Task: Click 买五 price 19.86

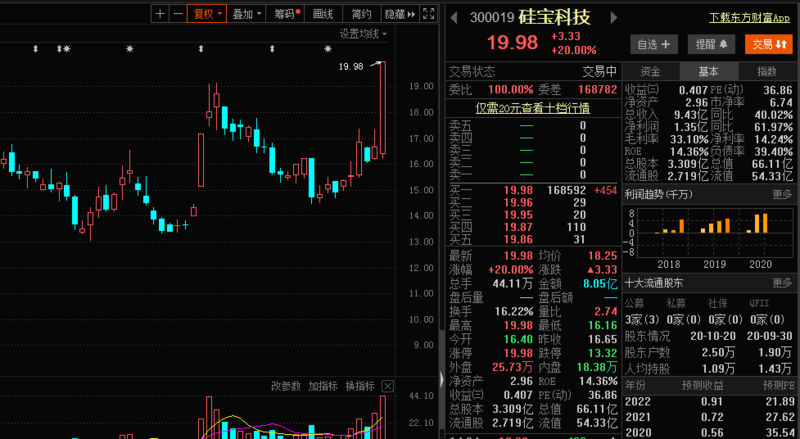Action: coord(518,239)
